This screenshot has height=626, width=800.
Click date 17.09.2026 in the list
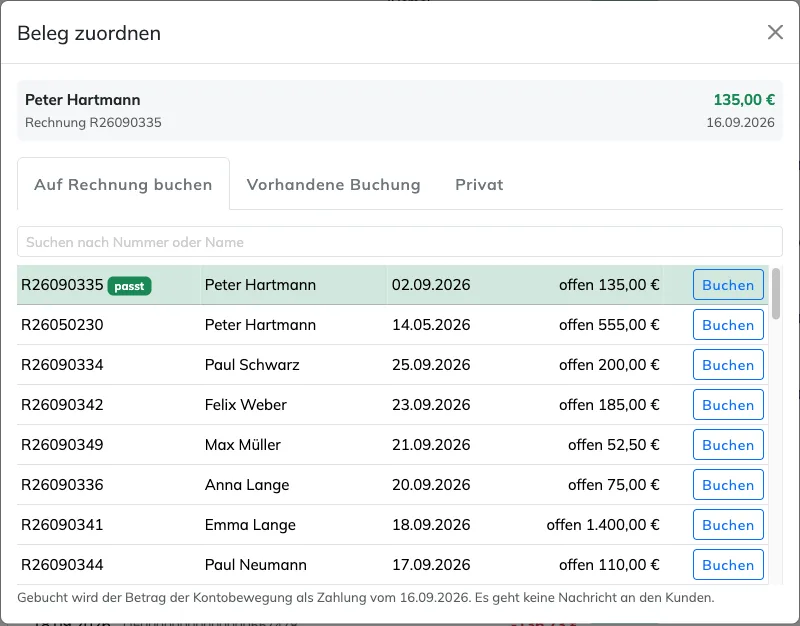pos(431,565)
